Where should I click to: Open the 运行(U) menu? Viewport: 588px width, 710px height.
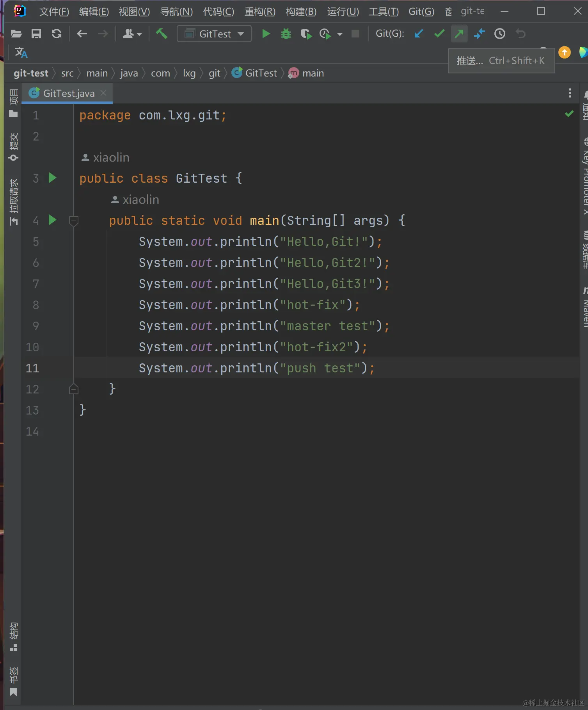343,12
